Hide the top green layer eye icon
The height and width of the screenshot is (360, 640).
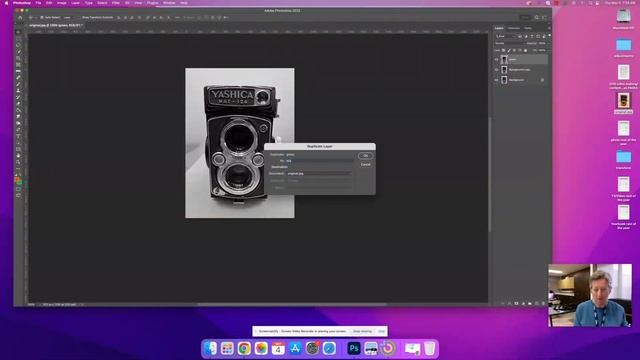point(496,60)
